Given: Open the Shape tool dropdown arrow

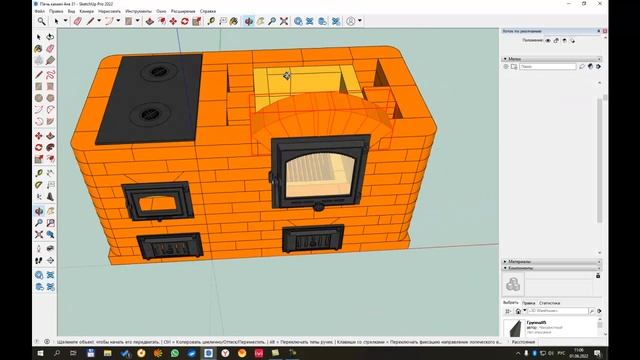Looking at the screenshot, I should coord(138,21).
